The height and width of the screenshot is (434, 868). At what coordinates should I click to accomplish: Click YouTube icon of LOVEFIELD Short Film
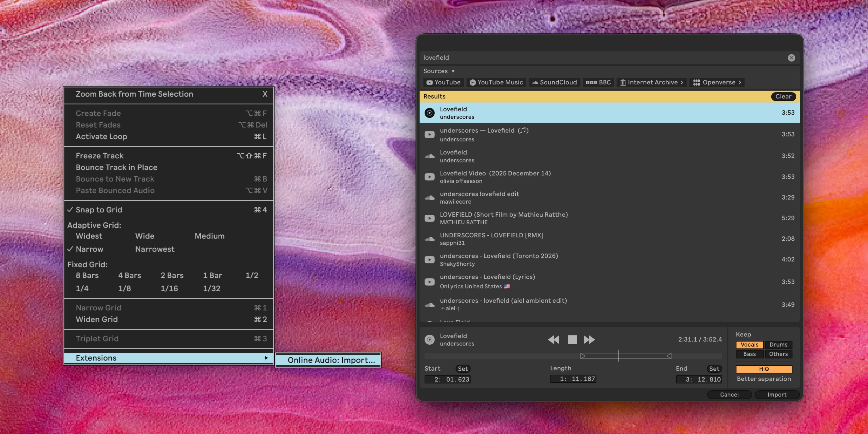[429, 218]
